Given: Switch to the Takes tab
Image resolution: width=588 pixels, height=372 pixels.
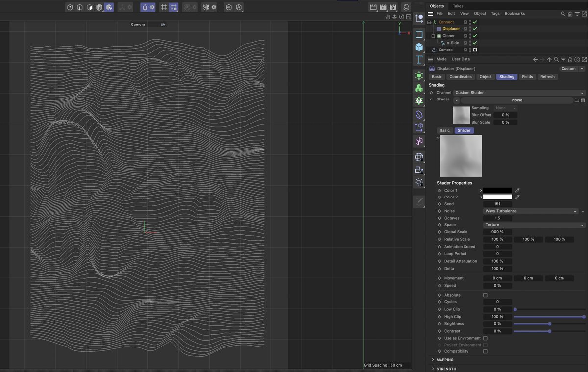Looking at the screenshot, I should pos(458,6).
